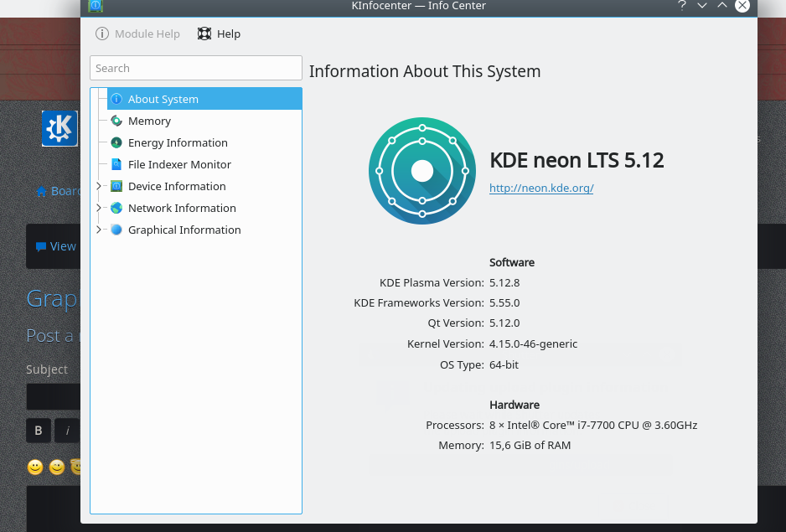Select Graphical Information label in the tree

tap(184, 230)
